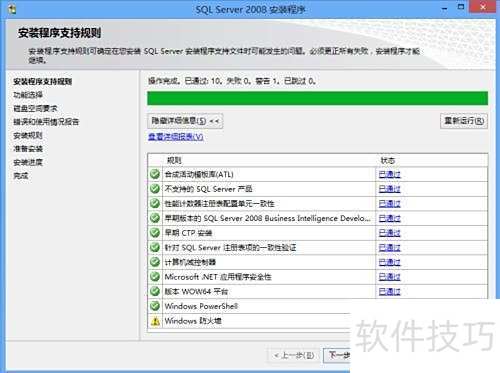Click the check icon beside Microsoft .NET 应用程序安全性
This screenshot has width=500, height=373.
pyautogui.click(x=155, y=277)
